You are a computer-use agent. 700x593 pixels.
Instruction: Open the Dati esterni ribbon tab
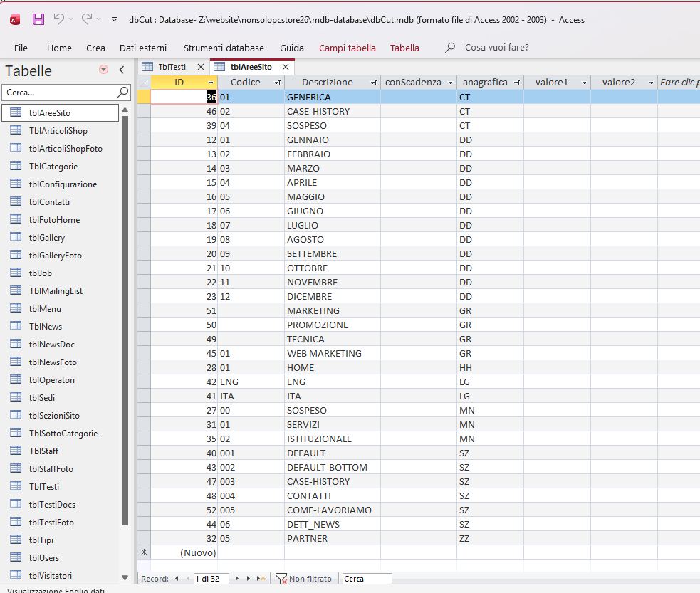pos(143,48)
